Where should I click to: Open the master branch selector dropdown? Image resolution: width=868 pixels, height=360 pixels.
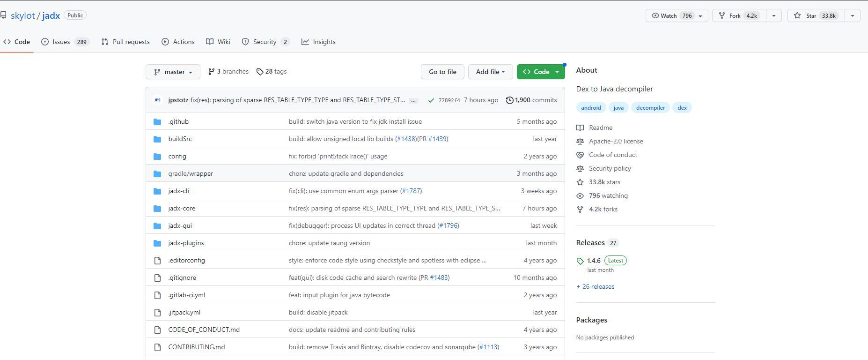[173, 72]
